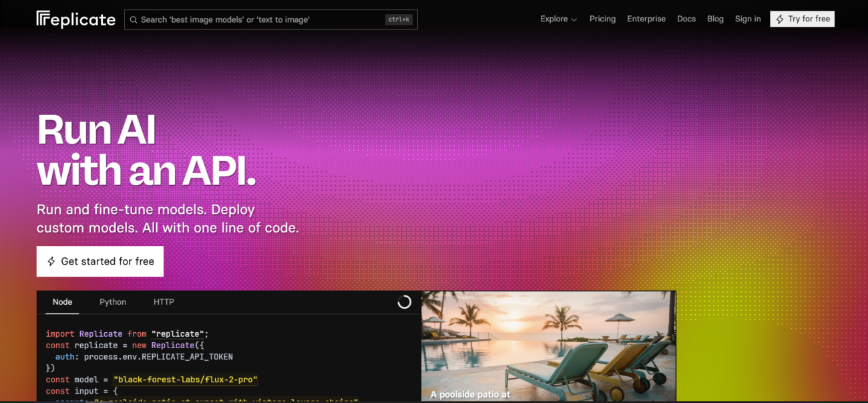Select the Node code tab

(62, 302)
